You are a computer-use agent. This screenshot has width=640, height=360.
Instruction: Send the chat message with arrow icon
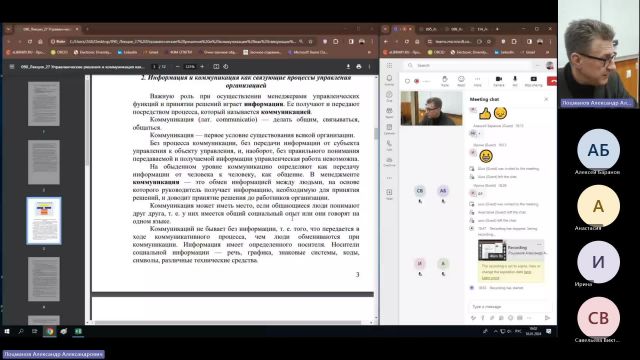[x=547, y=318]
